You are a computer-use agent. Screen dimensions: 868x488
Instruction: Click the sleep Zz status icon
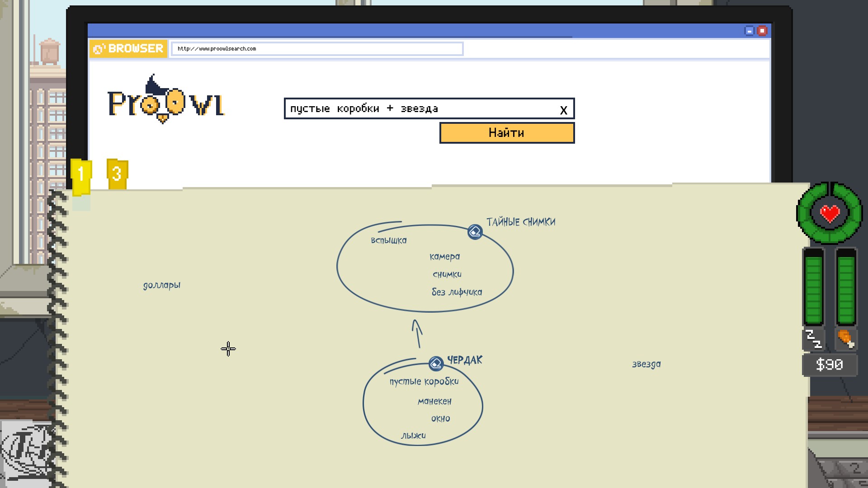tap(813, 339)
